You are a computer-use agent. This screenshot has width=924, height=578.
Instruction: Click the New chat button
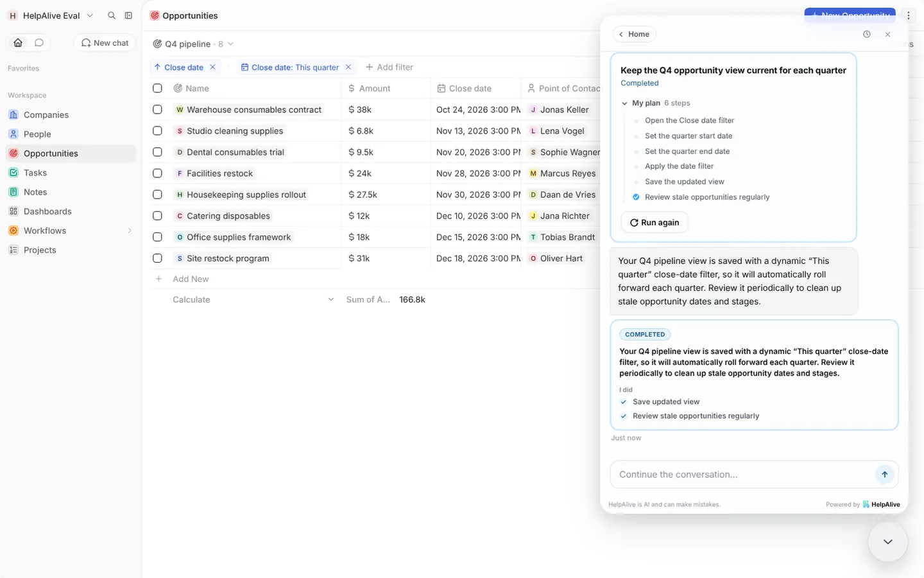(x=105, y=42)
